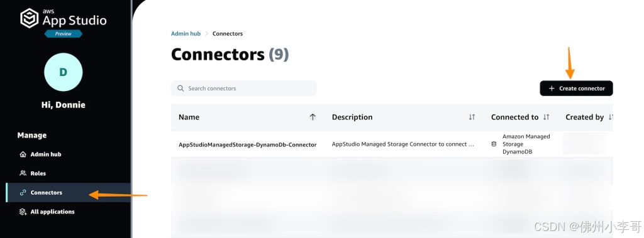
Task: Click the DynamoDB database icon in row
Action: click(x=494, y=144)
